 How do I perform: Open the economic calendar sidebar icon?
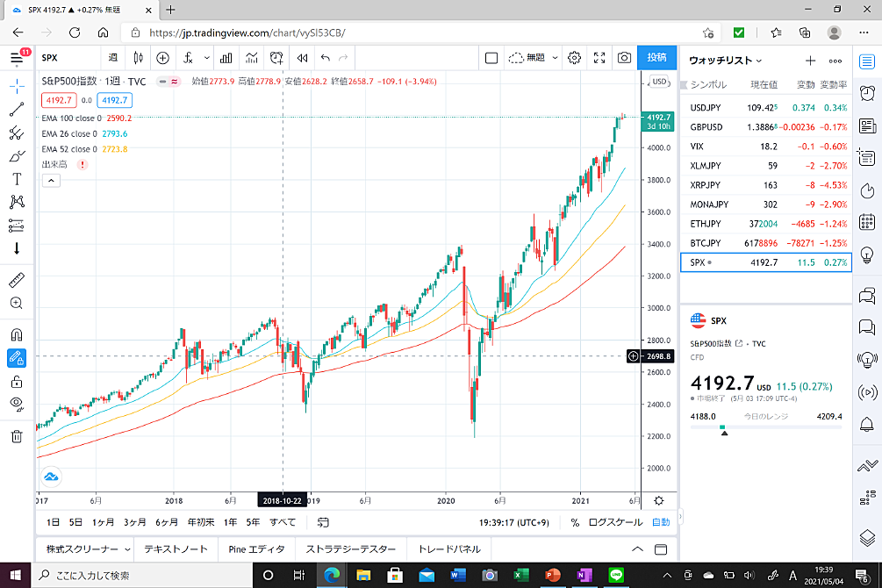[867, 222]
